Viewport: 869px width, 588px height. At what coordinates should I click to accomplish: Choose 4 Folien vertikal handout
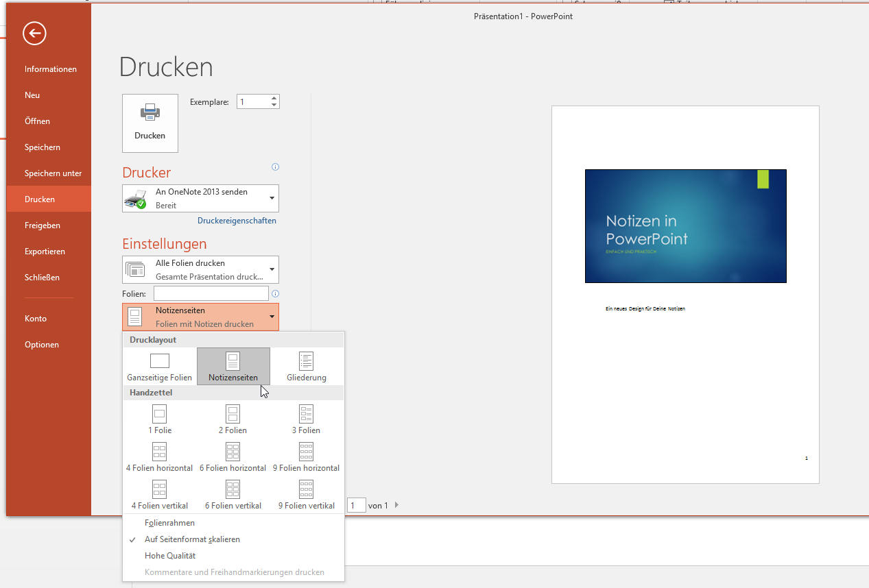[x=160, y=495]
